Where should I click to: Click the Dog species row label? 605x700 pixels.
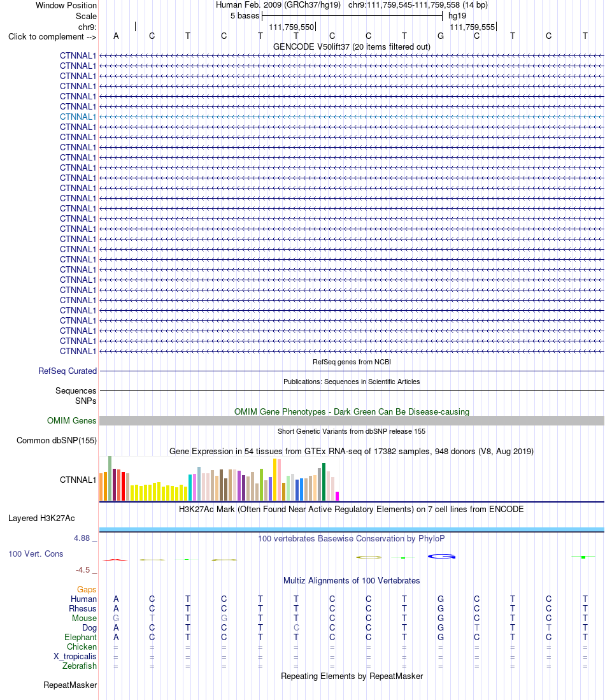[x=89, y=627]
